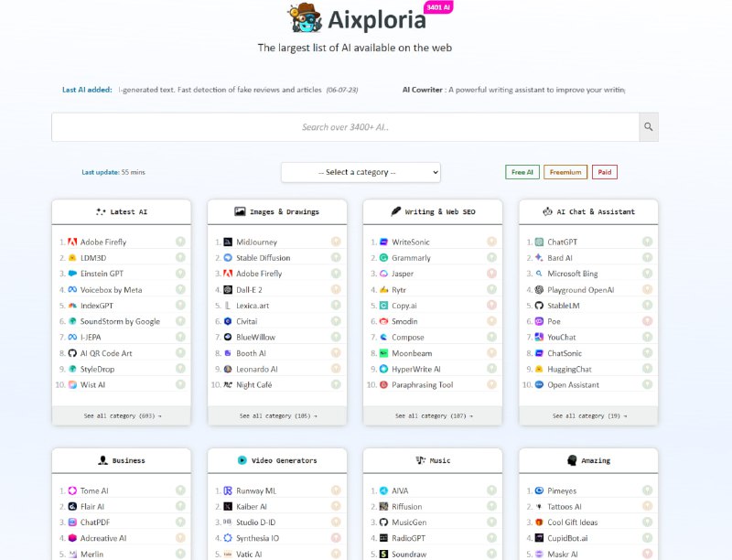Open Latest AI see all category link
This screenshot has width=732, height=560.
point(123,415)
